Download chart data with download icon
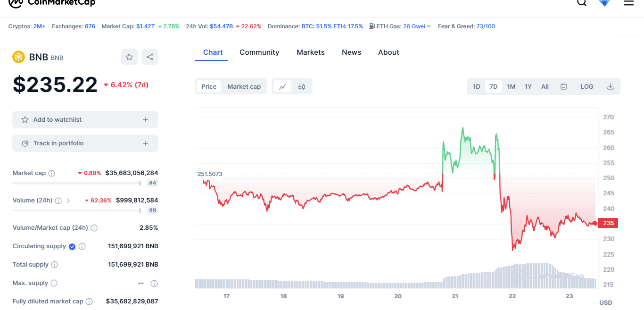 [x=610, y=86]
